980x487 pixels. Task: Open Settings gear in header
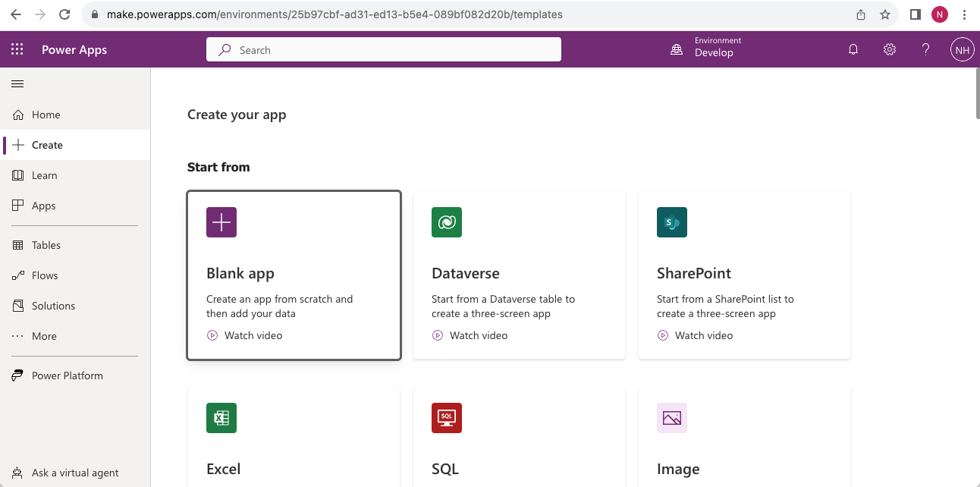point(890,50)
